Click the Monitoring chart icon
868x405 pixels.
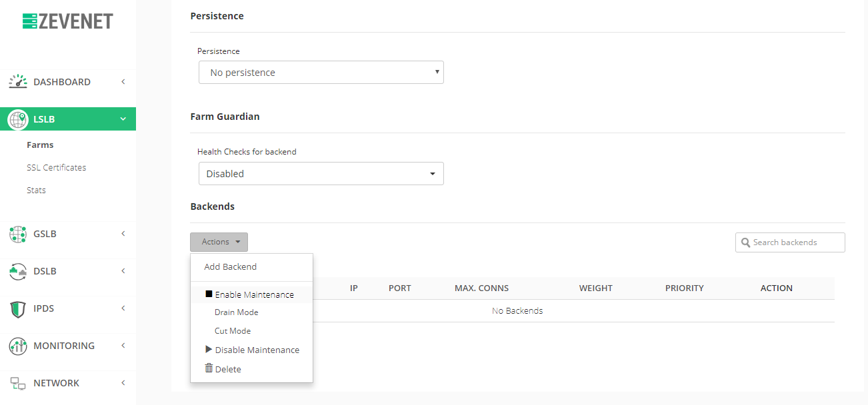[x=18, y=346]
